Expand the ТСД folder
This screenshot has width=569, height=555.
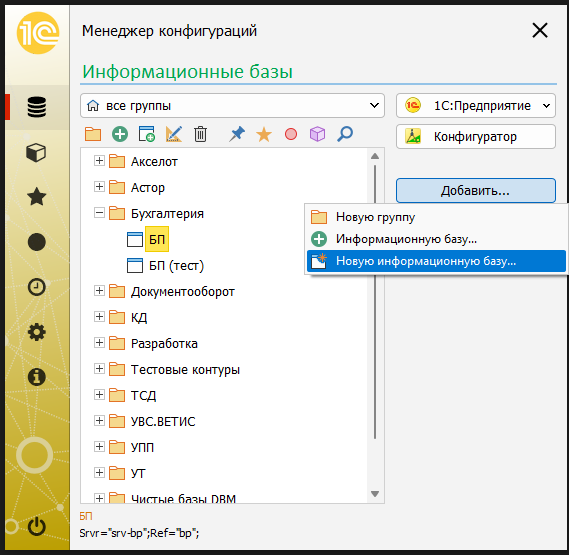click(99, 395)
